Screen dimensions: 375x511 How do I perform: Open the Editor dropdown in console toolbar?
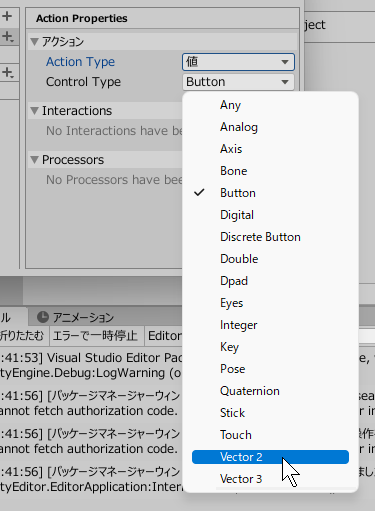164,336
